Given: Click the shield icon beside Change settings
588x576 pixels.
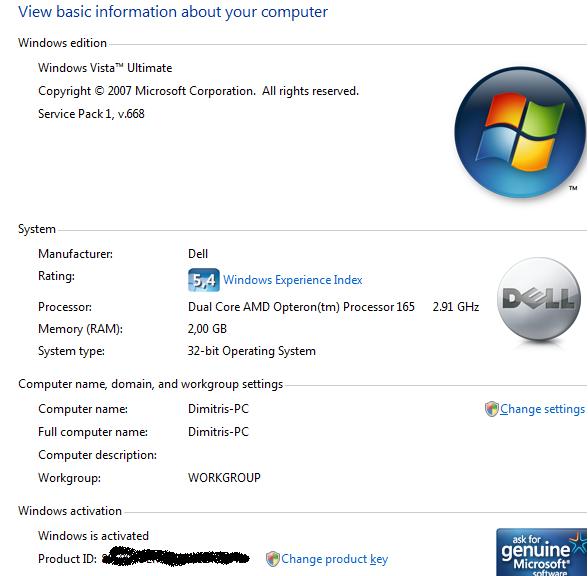Looking at the screenshot, I should click(x=491, y=409).
